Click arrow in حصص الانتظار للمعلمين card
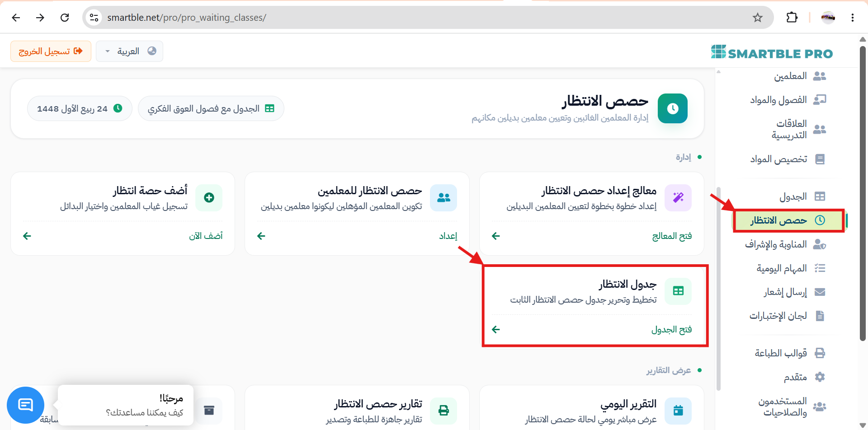Viewport: 868px width, 430px height. (x=261, y=236)
